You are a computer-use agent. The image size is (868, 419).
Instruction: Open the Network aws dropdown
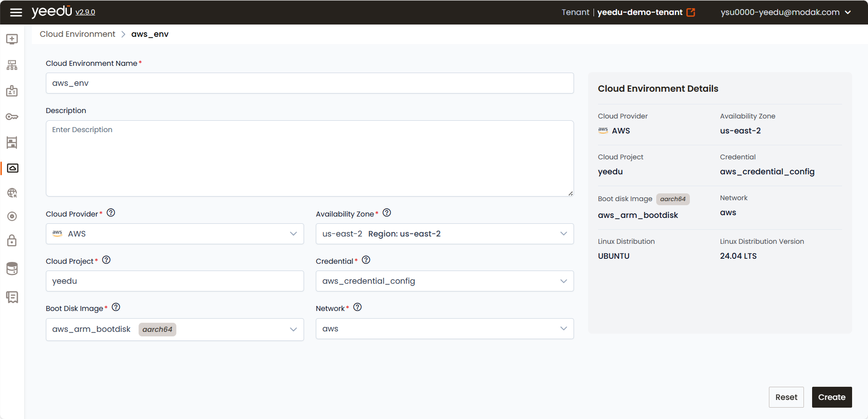coord(445,329)
